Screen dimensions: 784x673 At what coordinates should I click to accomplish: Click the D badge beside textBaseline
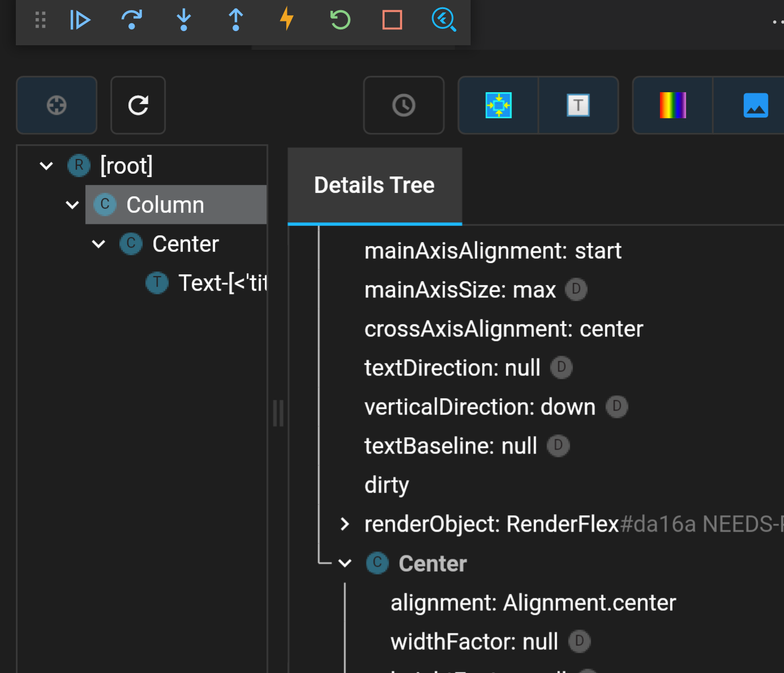(x=558, y=446)
